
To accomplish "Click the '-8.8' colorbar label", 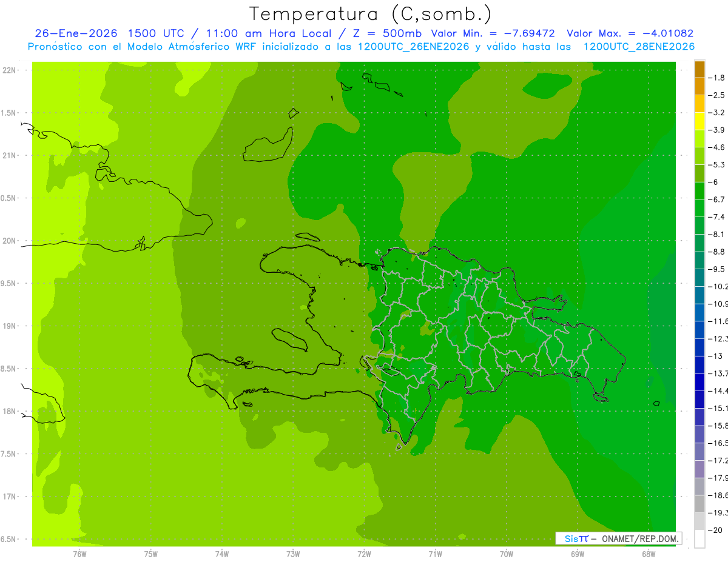I will coord(716,252).
